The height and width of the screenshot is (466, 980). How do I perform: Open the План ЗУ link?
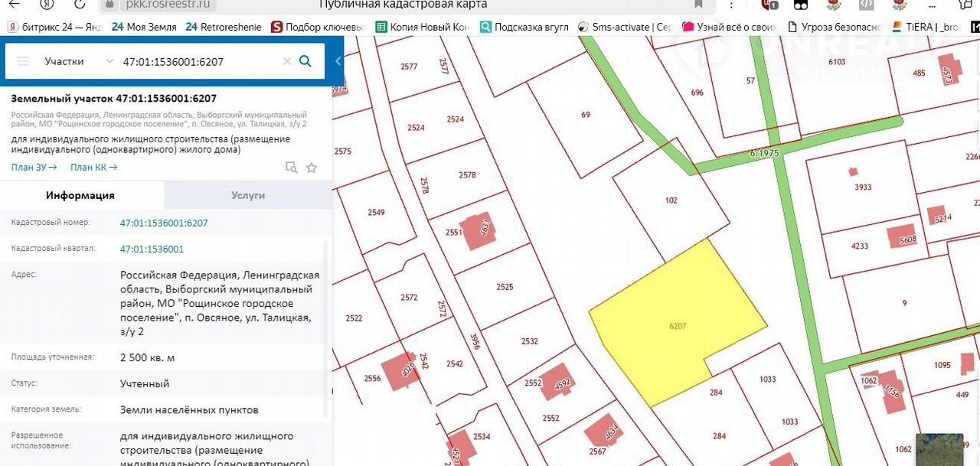pos(34,168)
